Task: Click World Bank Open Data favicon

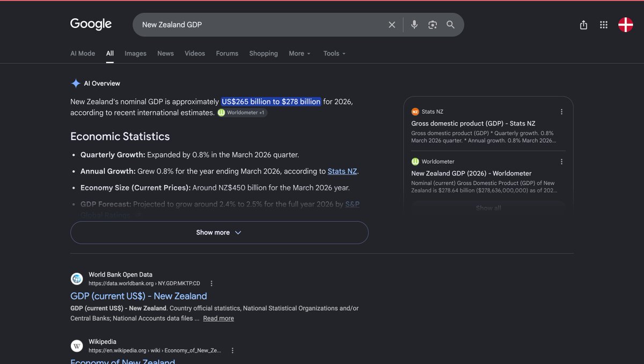Action: pos(77,279)
